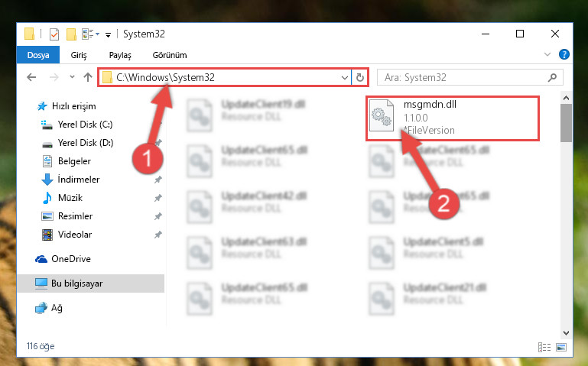Click the vertical scrollbar thumb
The height and width of the screenshot is (366, 588).
[566, 123]
